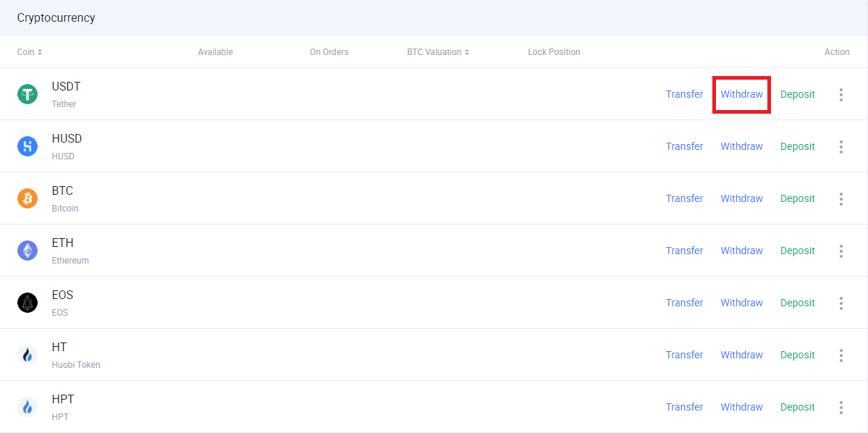The height and width of the screenshot is (433, 868).
Task: Withdraw HUSD
Action: [742, 146]
